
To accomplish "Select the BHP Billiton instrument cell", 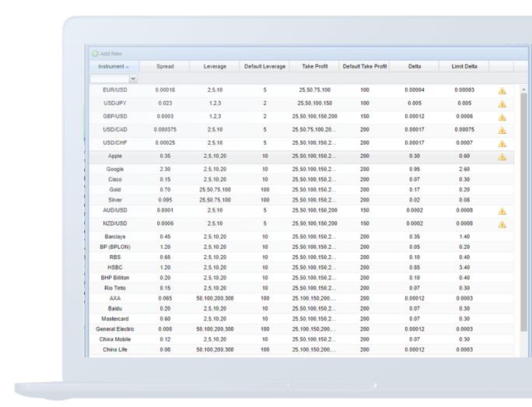I will point(114,278).
